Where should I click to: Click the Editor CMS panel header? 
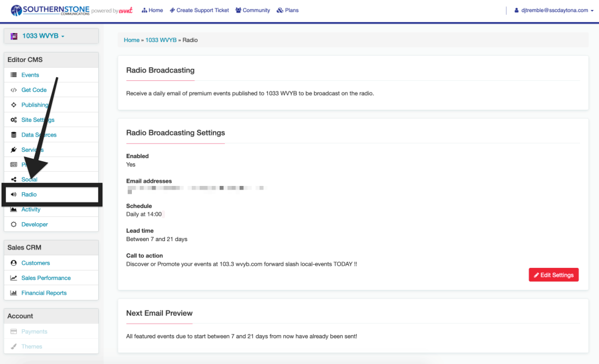(51, 60)
